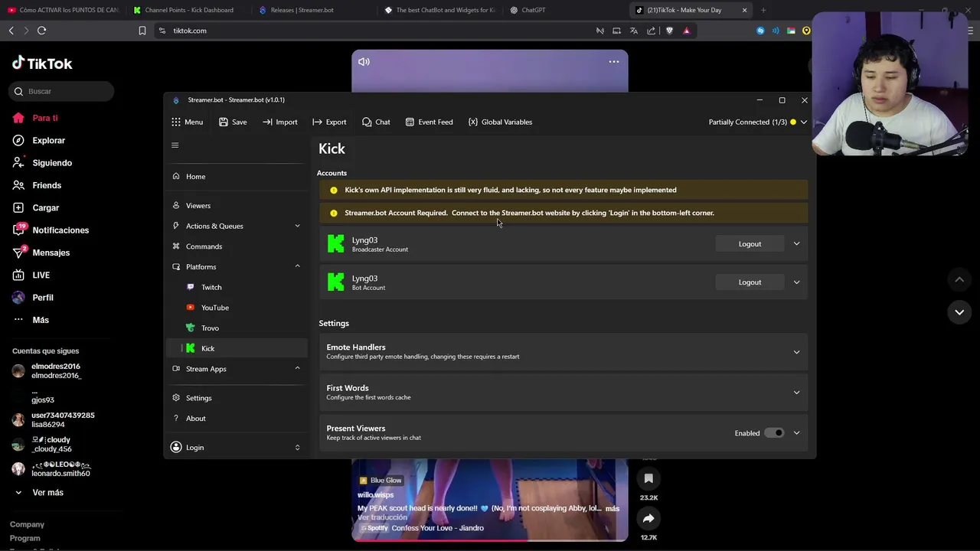Go to next TikTok video arrow
This screenshot has width=980, height=551.
(959, 312)
